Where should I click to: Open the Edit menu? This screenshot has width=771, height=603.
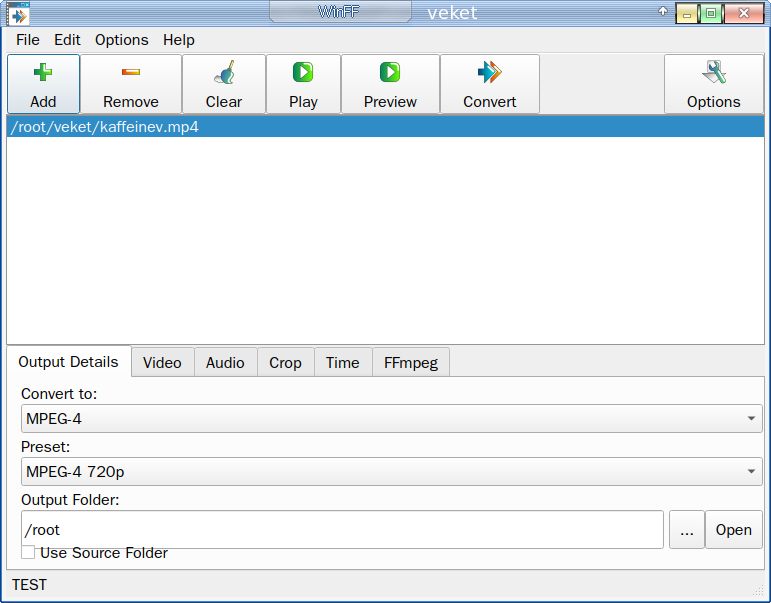click(67, 40)
